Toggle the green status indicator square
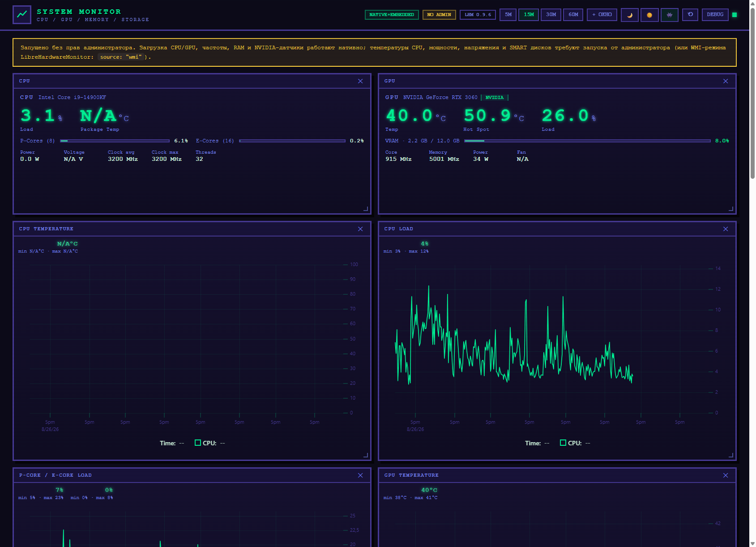756x547 pixels. click(735, 15)
